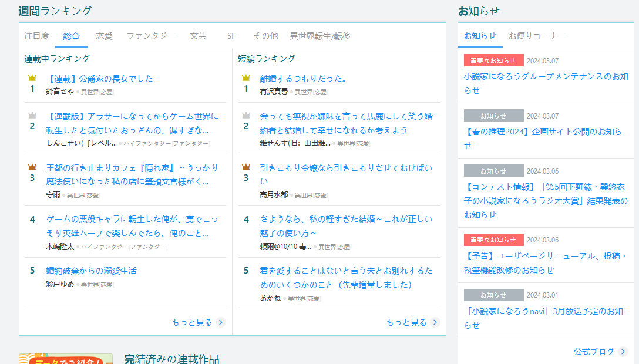Image resolution: width=639 pixels, height=364 pixels.
Task: Click author 頼爾@10/10 毒…
Action: pos(285,247)
